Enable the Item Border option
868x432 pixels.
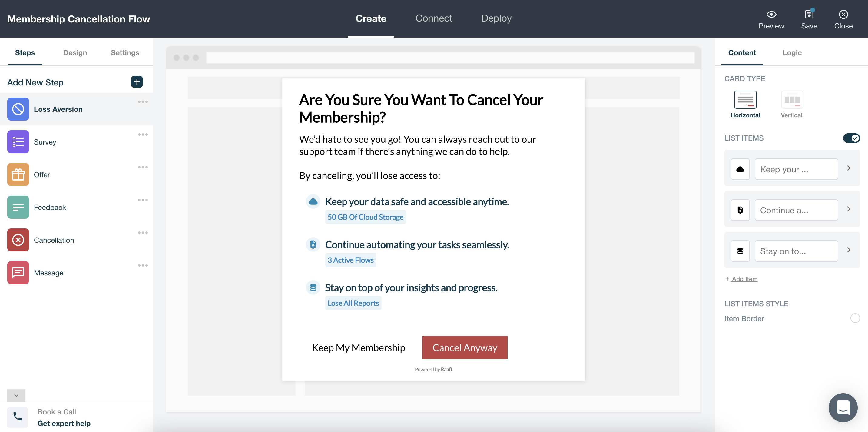854,318
